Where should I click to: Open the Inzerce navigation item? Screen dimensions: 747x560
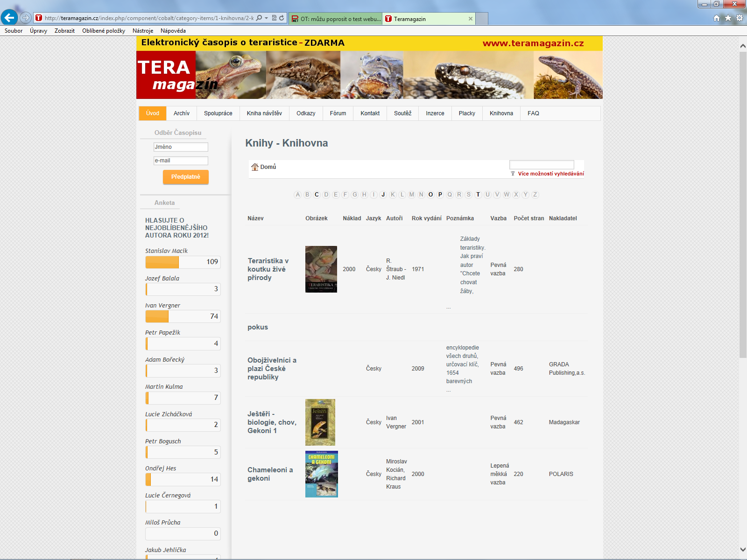click(x=435, y=113)
